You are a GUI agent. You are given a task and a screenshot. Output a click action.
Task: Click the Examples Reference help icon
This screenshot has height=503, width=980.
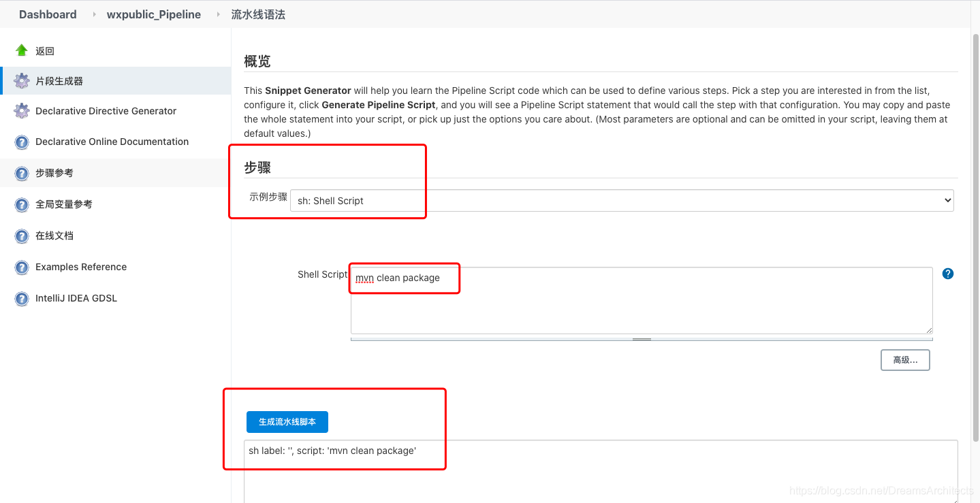22,267
